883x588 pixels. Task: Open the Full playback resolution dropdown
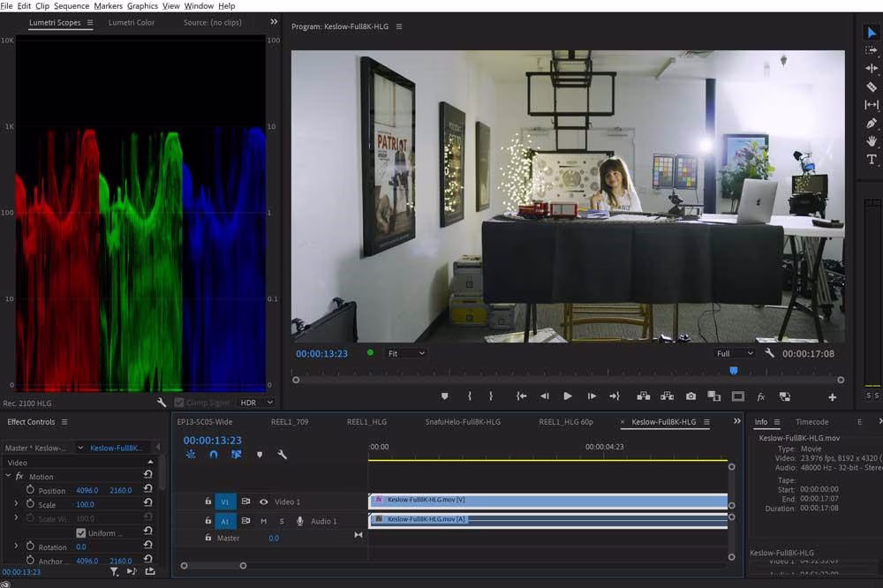tap(735, 353)
